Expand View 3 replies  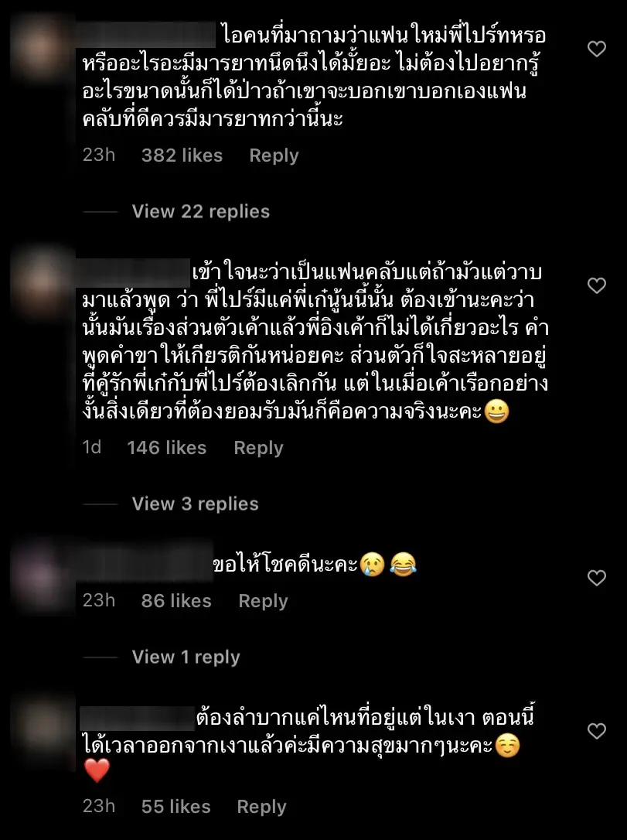pos(196,504)
